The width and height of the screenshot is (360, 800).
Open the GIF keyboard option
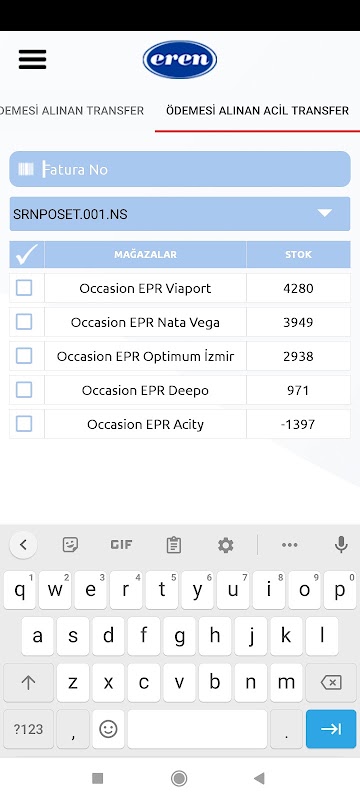(121, 545)
